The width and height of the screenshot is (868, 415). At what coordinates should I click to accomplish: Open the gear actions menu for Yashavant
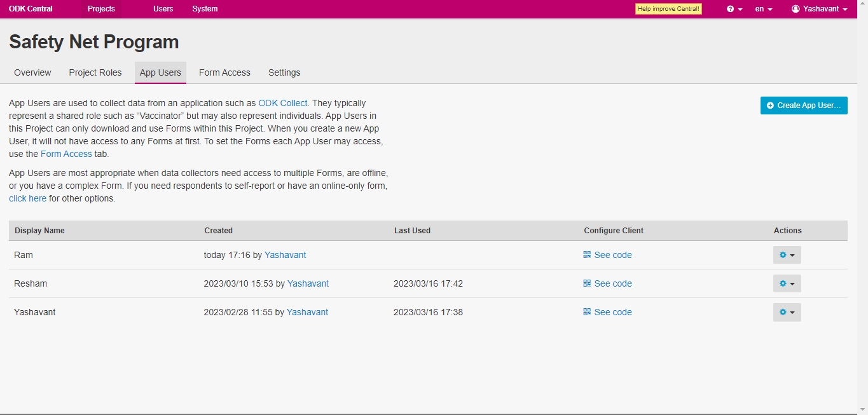point(787,312)
